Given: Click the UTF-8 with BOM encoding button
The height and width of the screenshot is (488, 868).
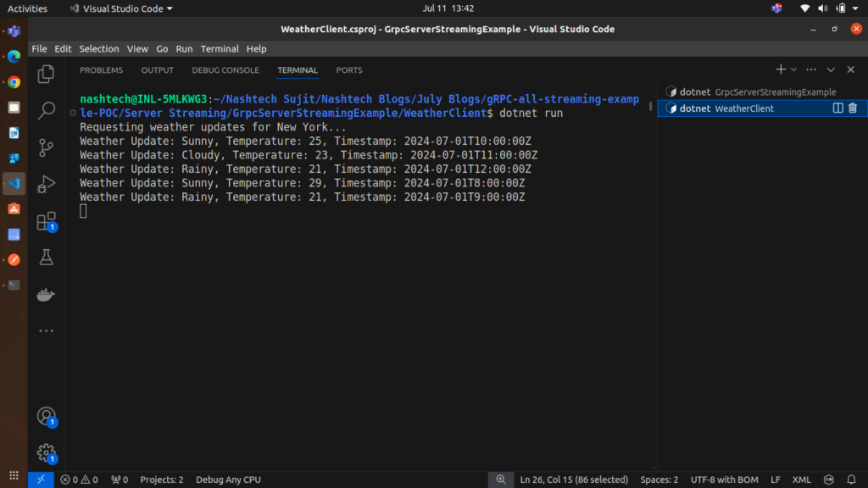Looking at the screenshot, I should [724, 480].
